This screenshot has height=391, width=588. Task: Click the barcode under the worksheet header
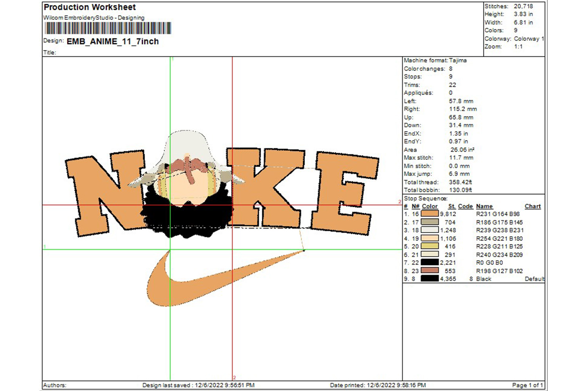pyautogui.click(x=108, y=28)
